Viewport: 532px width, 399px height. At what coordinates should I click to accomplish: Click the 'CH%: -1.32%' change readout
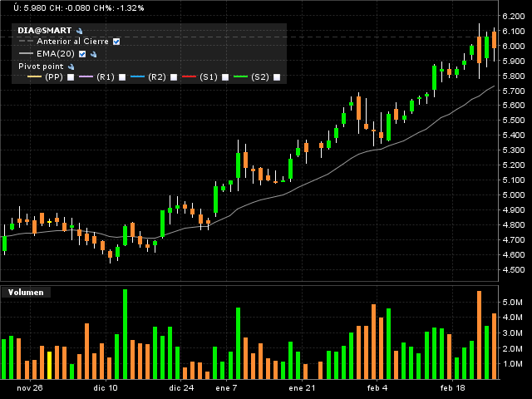click(119, 7)
